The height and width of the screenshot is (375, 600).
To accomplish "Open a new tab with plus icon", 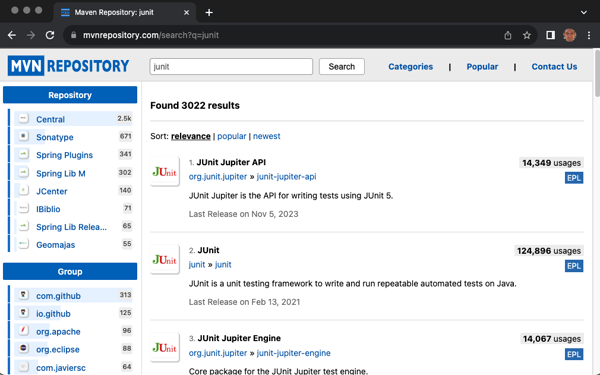I will [x=209, y=13].
